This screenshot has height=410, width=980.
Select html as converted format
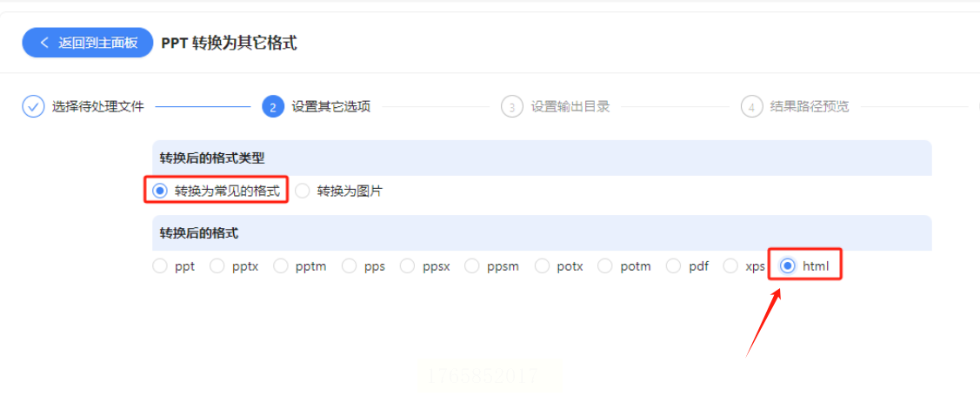point(788,266)
